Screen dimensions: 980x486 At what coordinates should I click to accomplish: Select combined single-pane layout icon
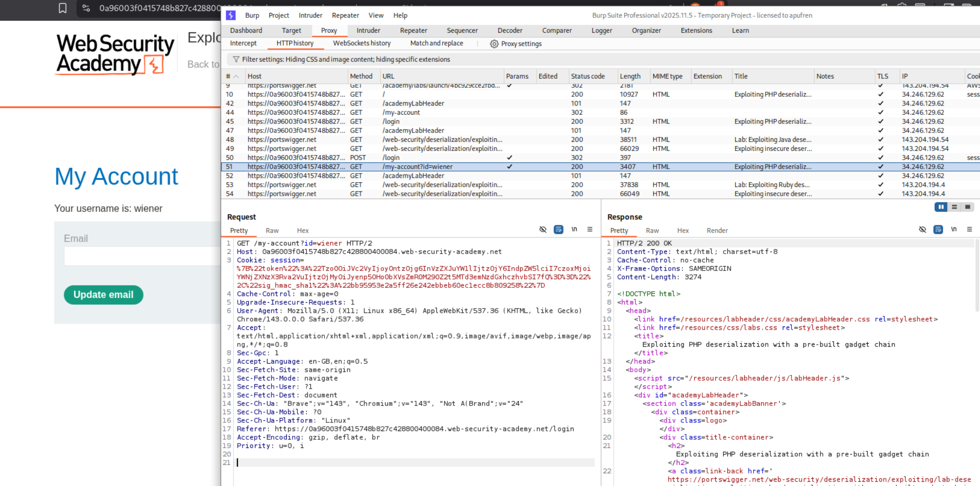[967, 207]
